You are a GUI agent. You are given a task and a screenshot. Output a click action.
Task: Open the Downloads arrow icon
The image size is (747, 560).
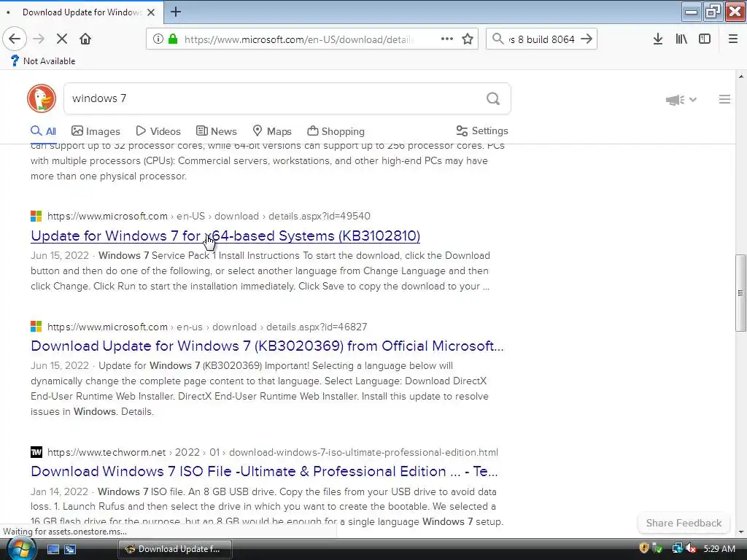click(657, 39)
